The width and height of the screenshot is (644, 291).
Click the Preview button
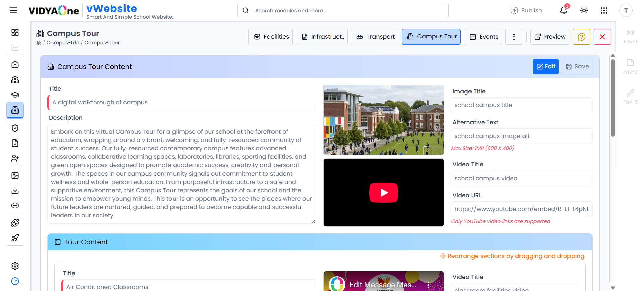tap(550, 37)
